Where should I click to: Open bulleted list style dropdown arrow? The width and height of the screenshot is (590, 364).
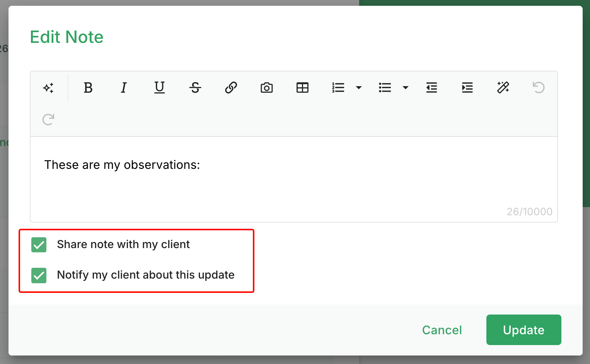(406, 88)
